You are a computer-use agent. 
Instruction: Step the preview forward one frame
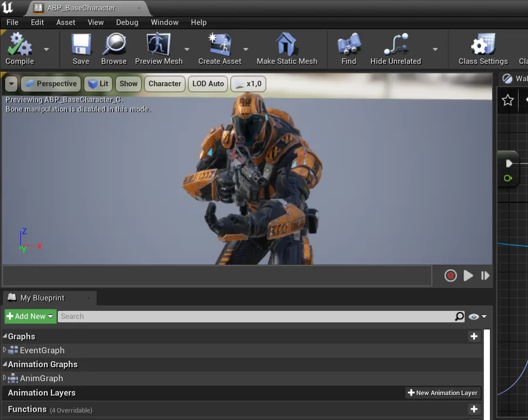tap(485, 276)
